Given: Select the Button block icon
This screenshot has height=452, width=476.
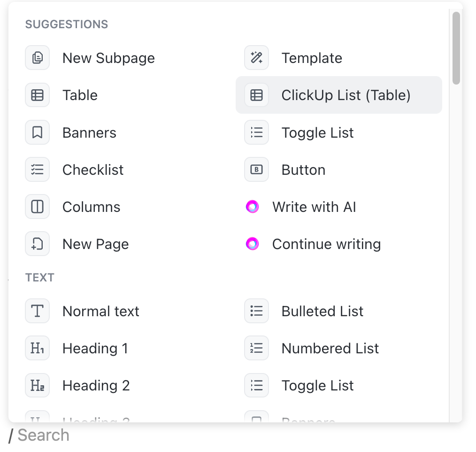Looking at the screenshot, I should (256, 170).
